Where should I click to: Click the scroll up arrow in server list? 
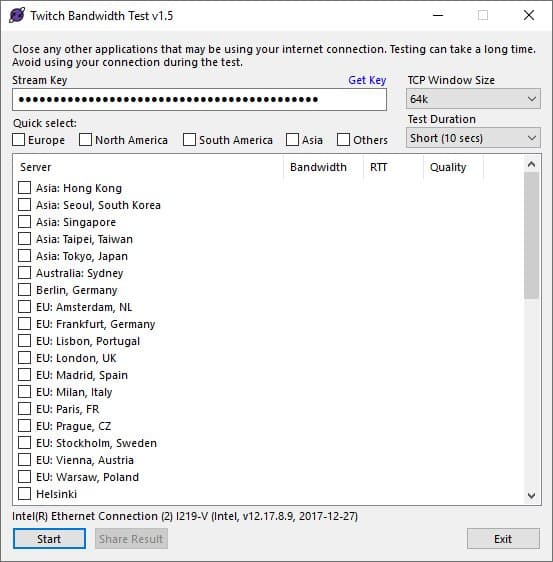click(x=531, y=164)
